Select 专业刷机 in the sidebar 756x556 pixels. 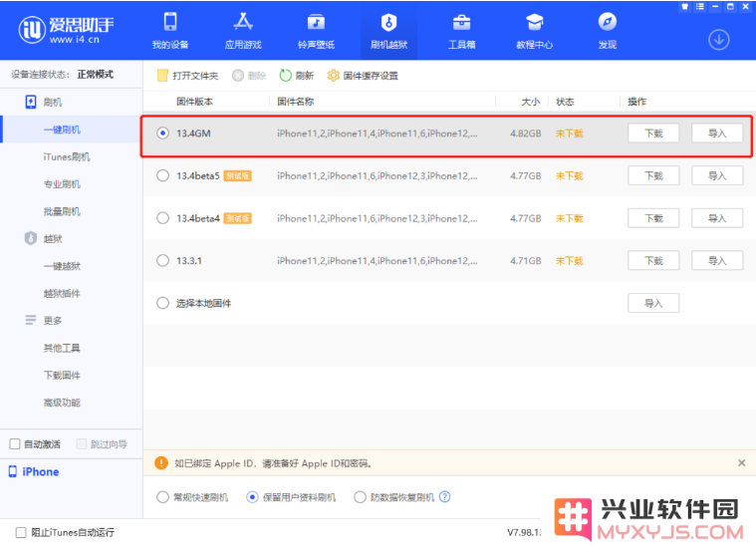62,183
